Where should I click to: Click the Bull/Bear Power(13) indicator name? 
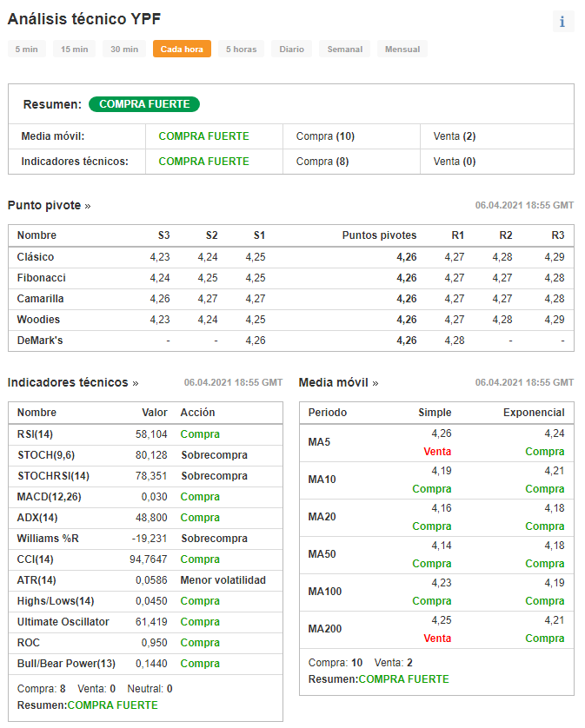(x=66, y=664)
